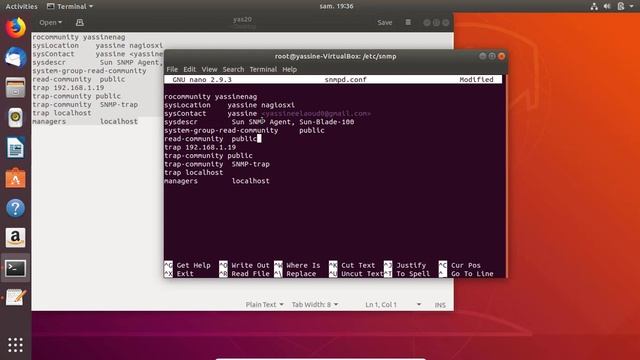Open the Ln 1, Col 1 position dropdown
Image resolution: width=640 pixels, height=360 pixels.
tap(393, 304)
